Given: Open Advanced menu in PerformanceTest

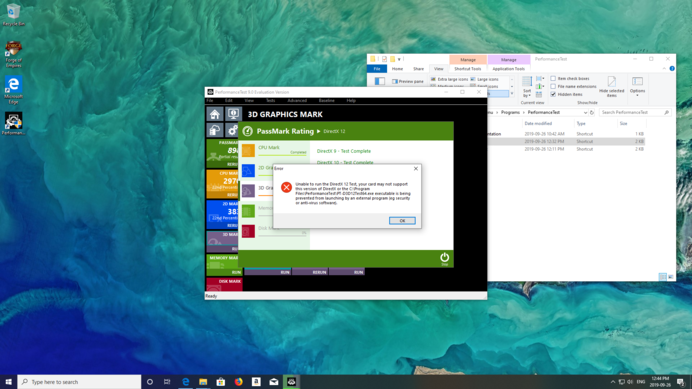Looking at the screenshot, I should pos(297,101).
